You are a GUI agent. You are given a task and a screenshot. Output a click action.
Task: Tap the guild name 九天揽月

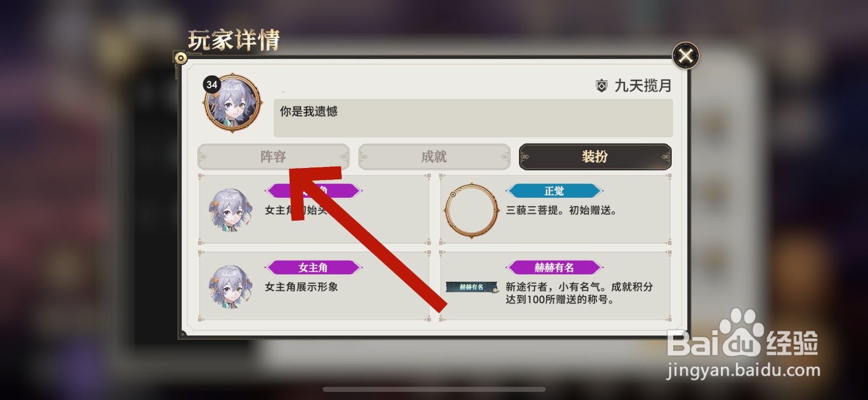pyautogui.click(x=643, y=86)
